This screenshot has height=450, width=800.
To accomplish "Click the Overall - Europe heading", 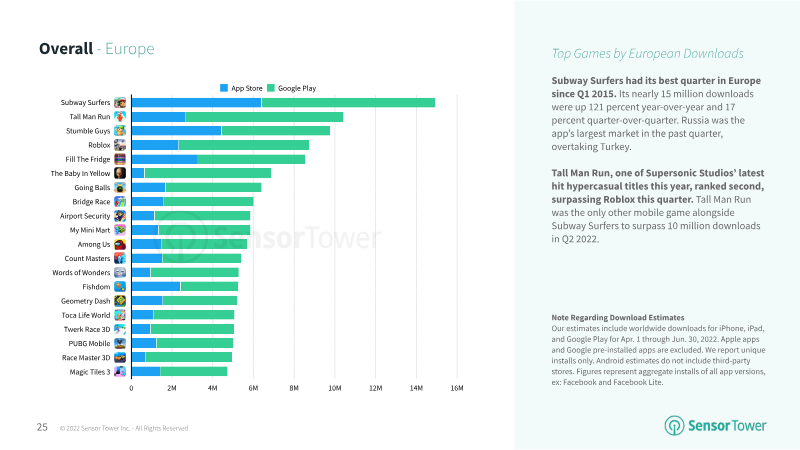I will [x=97, y=49].
